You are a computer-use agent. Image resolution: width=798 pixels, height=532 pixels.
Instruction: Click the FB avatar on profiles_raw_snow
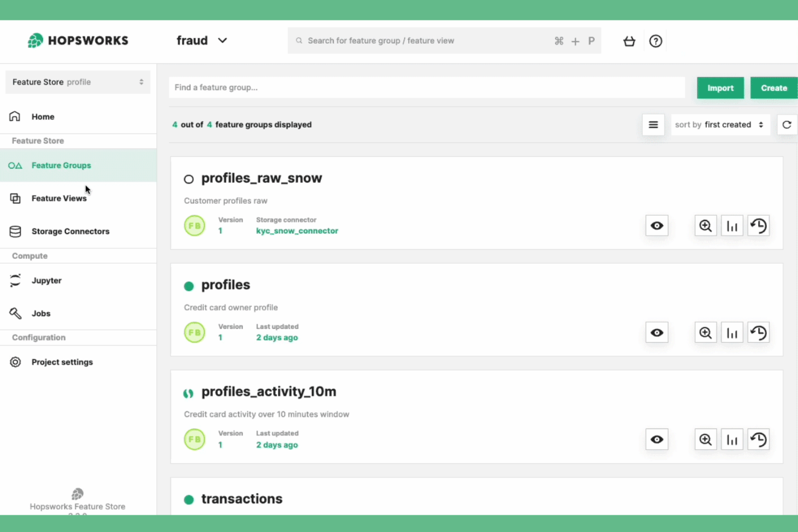click(x=195, y=226)
